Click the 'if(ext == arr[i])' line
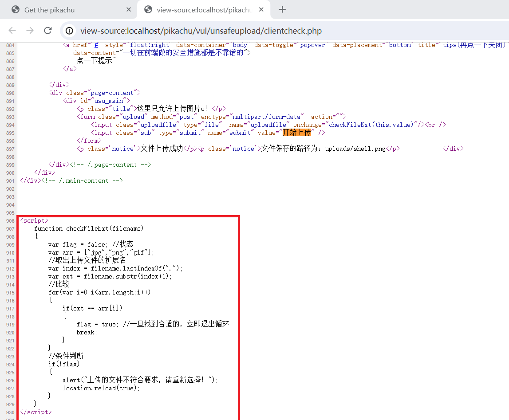Screen dimensions: 509x420 (x=92, y=308)
